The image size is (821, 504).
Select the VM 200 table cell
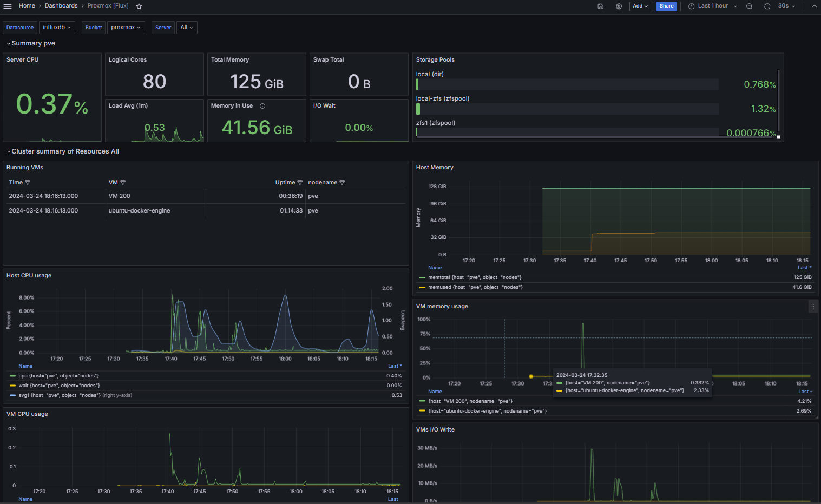coord(156,196)
